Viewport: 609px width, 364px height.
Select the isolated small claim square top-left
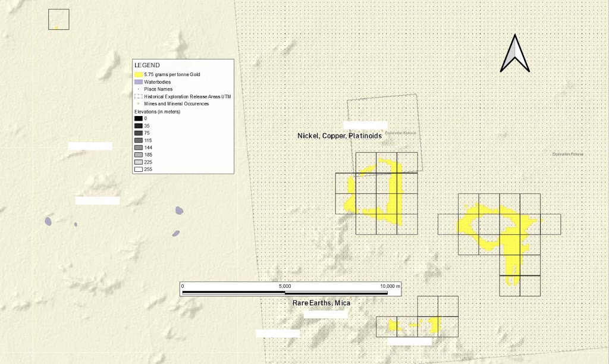pos(59,19)
